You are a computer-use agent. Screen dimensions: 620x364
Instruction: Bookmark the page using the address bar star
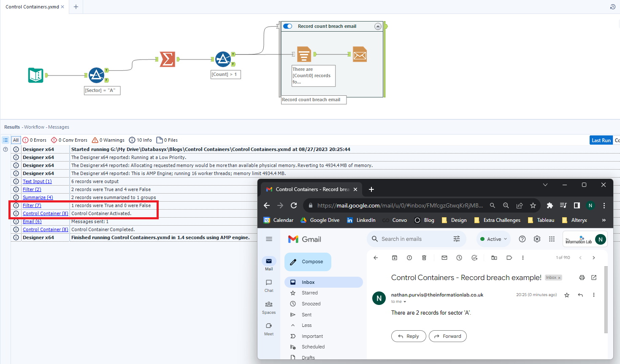(533, 205)
